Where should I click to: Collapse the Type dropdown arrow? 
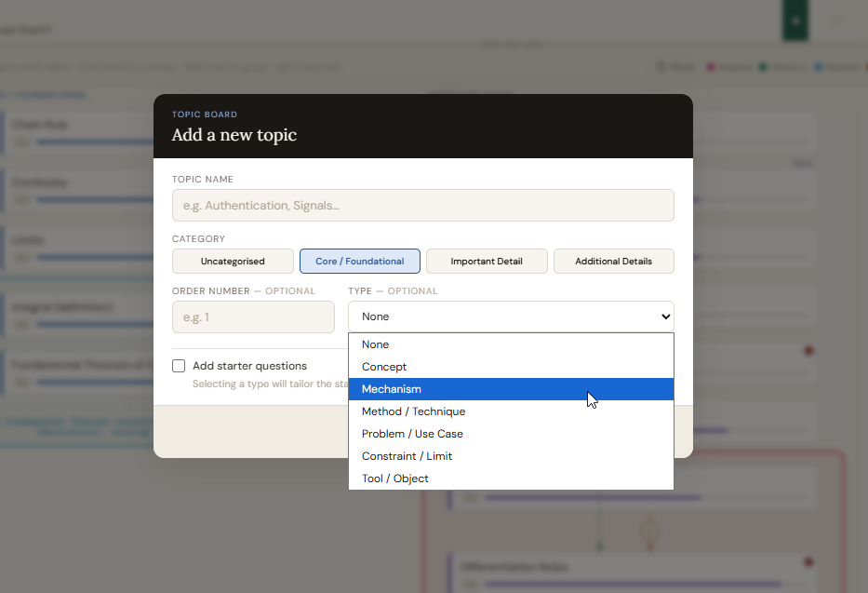[665, 317]
